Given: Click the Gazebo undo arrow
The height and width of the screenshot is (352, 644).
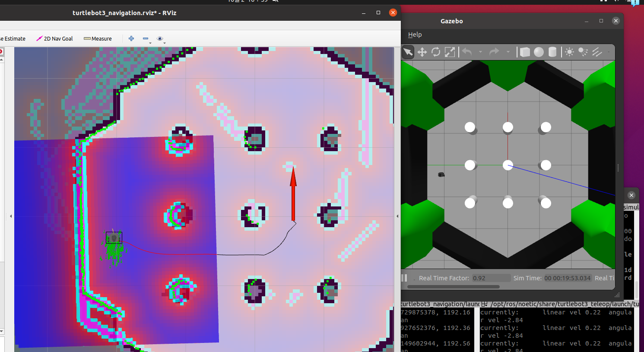Looking at the screenshot, I should (x=467, y=52).
